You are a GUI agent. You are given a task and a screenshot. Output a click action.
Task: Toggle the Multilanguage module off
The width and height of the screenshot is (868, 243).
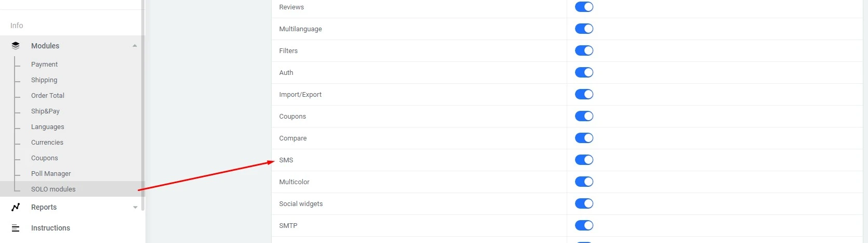(584, 29)
